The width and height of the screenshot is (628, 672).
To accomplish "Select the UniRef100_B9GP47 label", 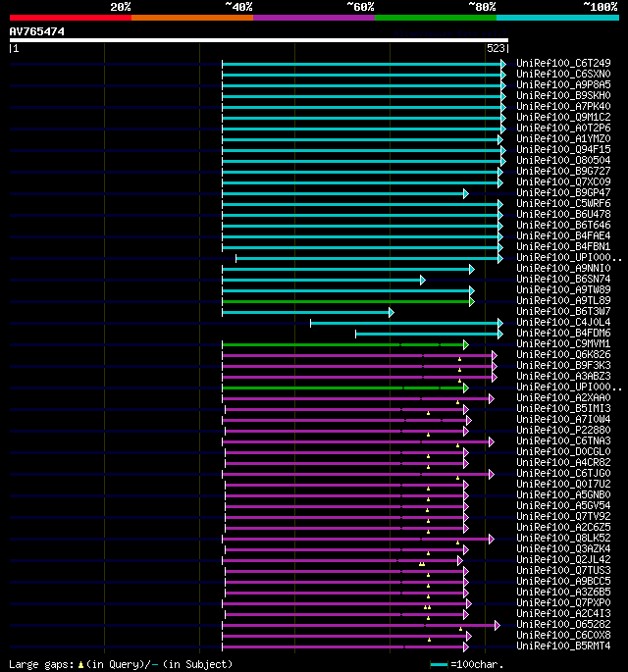I will 563,193.
